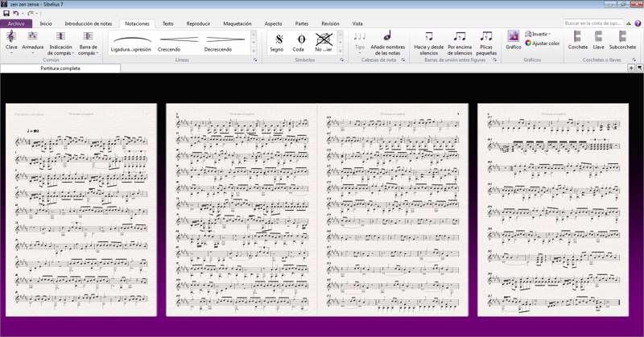Insert the Segno symbol
This screenshot has width=644, height=337.
277,43
